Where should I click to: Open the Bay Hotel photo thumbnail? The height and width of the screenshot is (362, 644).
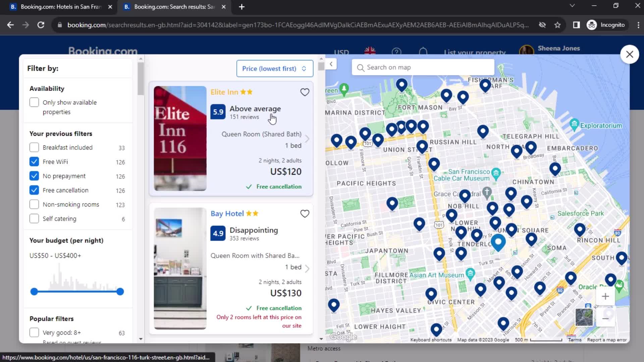[180, 268]
